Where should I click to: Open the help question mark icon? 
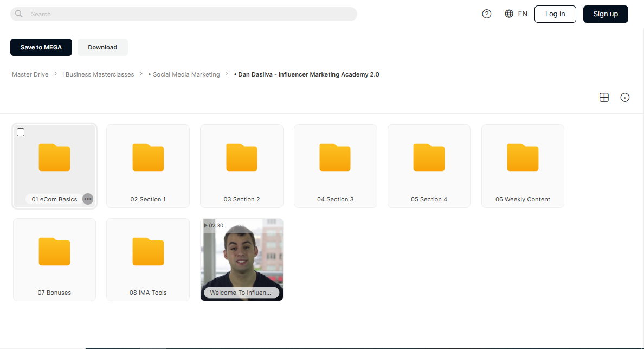tap(487, 14)
